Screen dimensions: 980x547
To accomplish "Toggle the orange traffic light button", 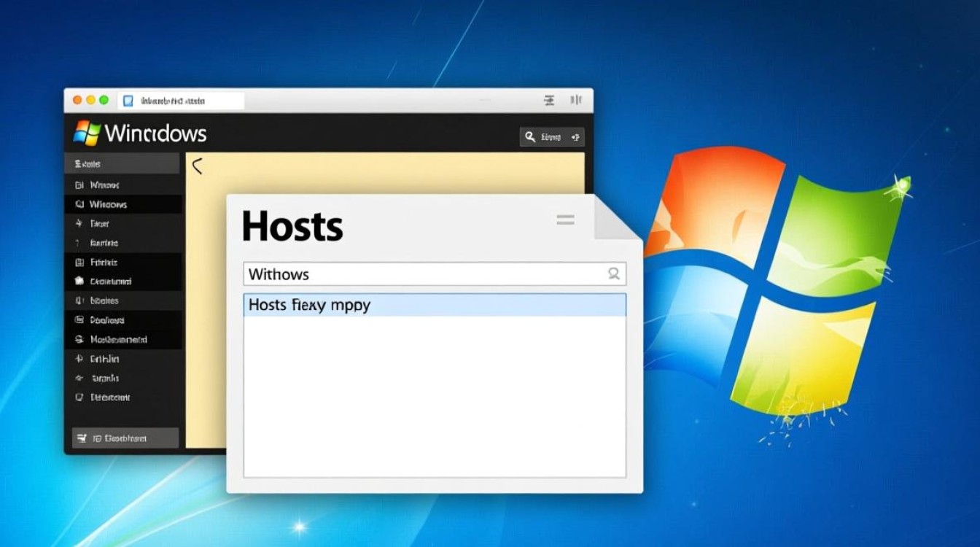I will [77, 99].
